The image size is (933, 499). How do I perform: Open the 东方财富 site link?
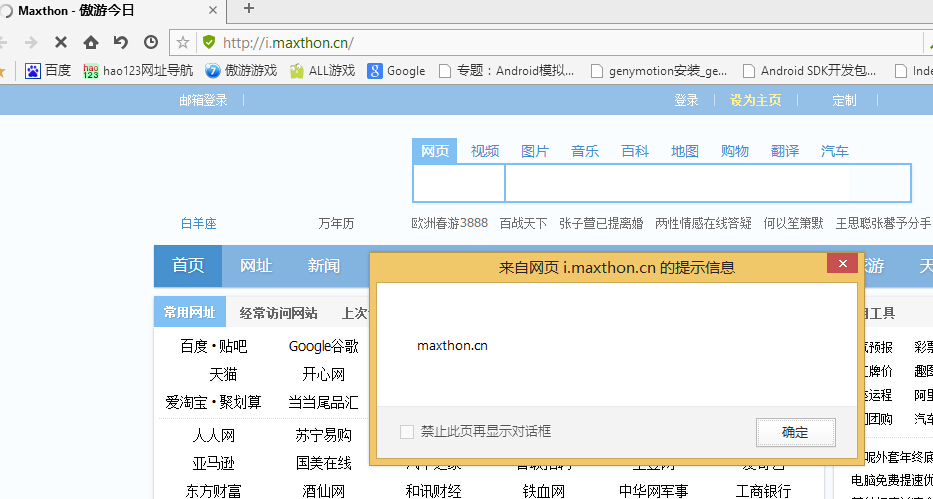tap(214, 491)
